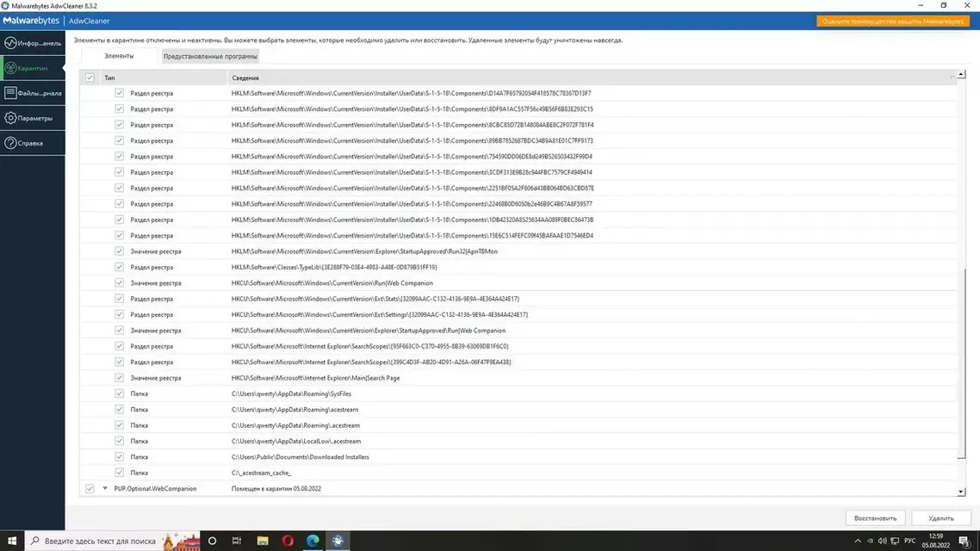The width and height of the screenshot is (980, 551).
Task: Select the SearchScopes\{399C4D3F registry row
Action: click(x=518, y=362)
